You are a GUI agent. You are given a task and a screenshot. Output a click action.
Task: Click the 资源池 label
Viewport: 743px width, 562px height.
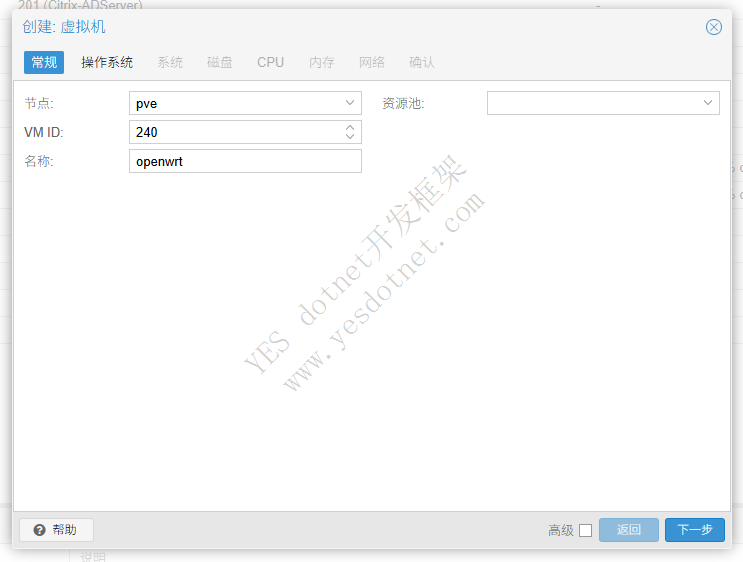pos(403,103)
